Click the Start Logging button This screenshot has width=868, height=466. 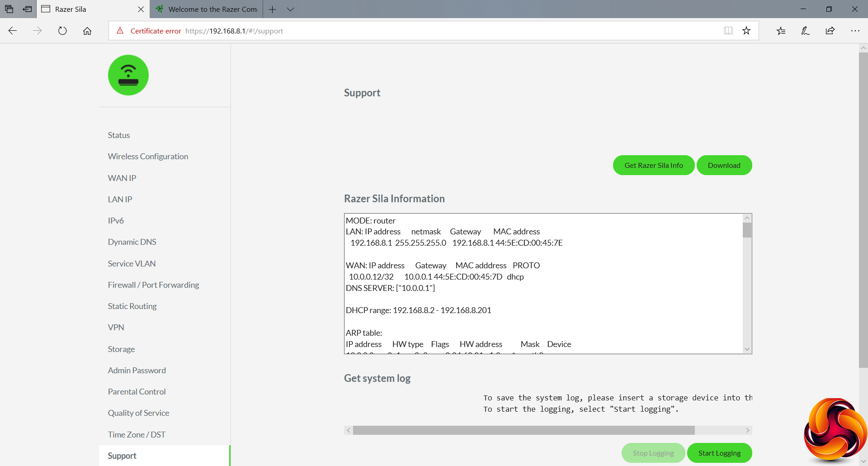pyautogui.click(x=719, y=453)
